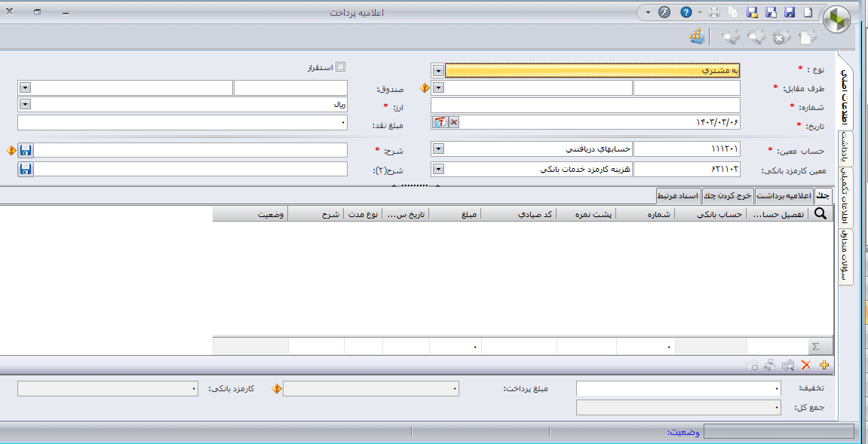This screenshot has height=444, width=868.
Task: Open the معین کارمزد بانکی dropdown arrow
Action: point(438,169)
